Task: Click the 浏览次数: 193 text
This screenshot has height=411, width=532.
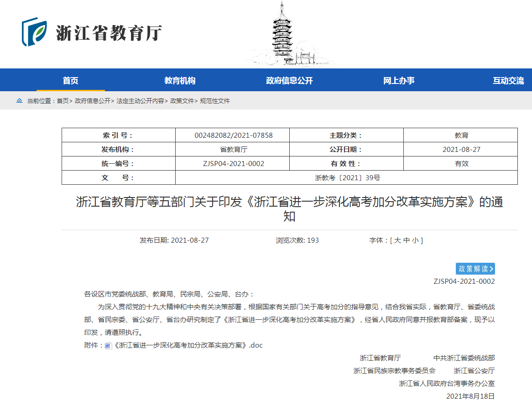Action: [297, 240]
